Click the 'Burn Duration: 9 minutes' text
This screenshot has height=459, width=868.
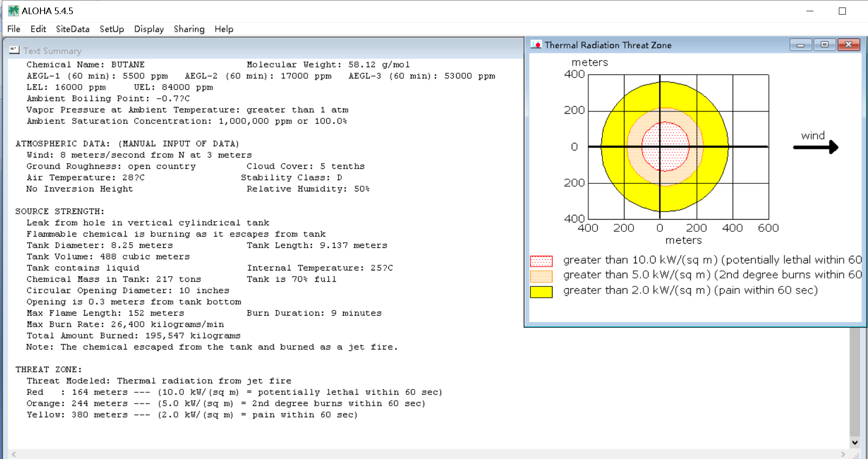click(x=314, y=313)
